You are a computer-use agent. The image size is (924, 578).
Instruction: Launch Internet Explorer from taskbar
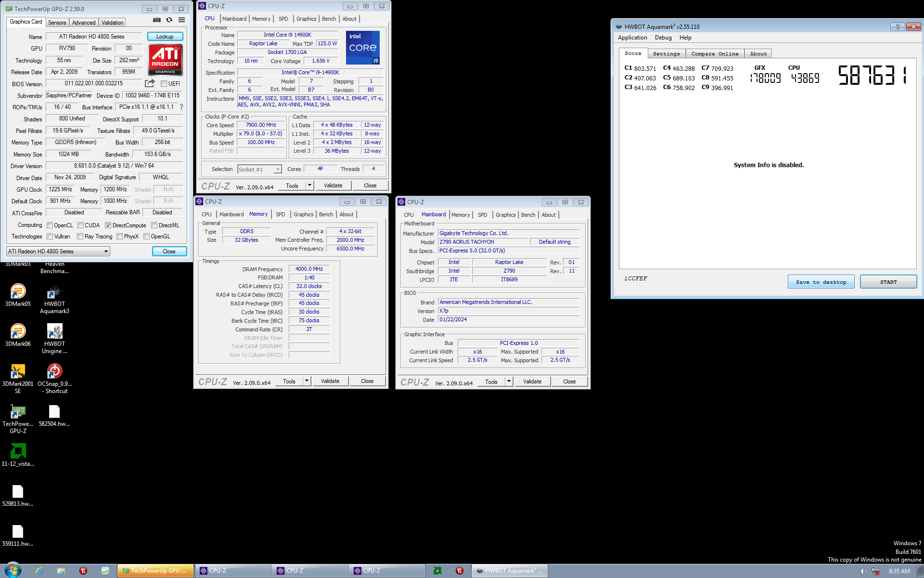(39, 571)
